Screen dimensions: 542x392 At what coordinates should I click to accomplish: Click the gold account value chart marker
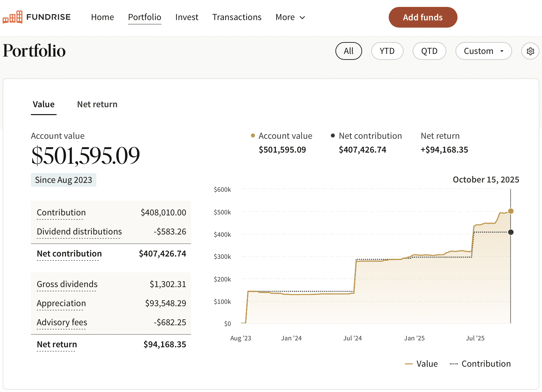[511, 211]
